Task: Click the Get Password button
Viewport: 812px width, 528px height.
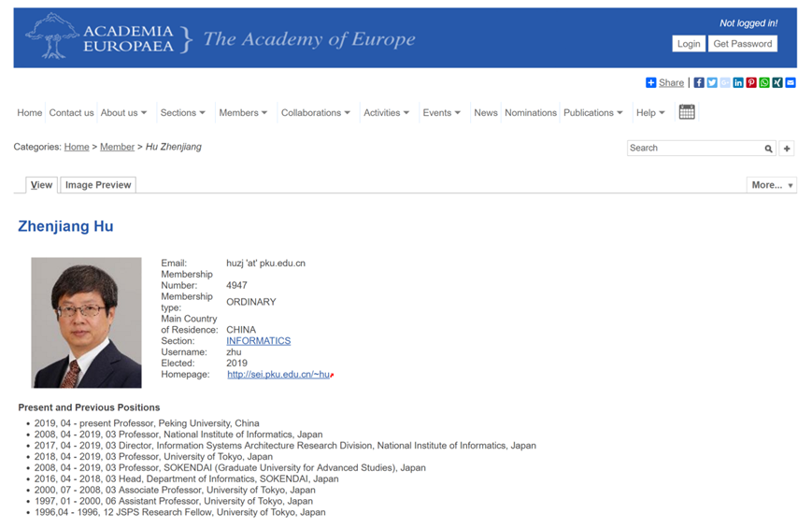Action: tap(743, 44)
